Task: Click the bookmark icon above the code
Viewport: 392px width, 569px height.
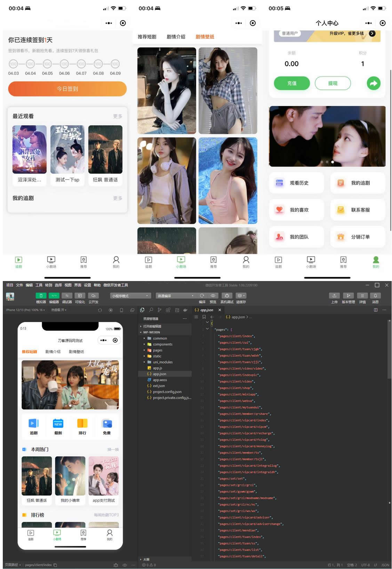Action: 204,317
